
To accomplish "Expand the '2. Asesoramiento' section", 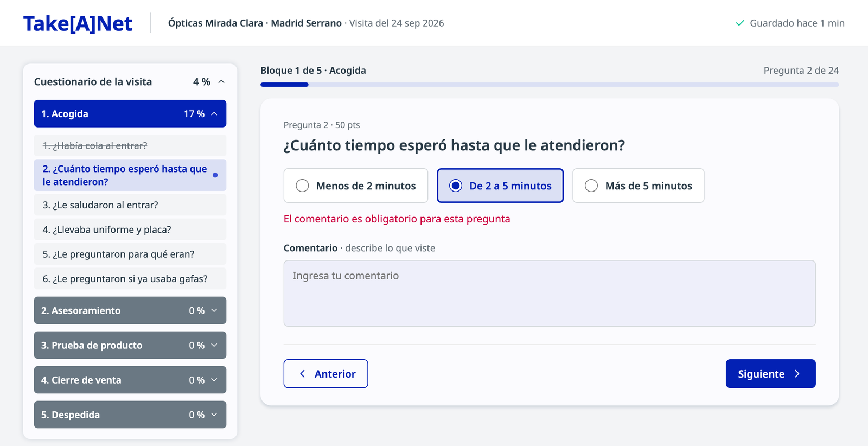I will (x=130, y=310).
